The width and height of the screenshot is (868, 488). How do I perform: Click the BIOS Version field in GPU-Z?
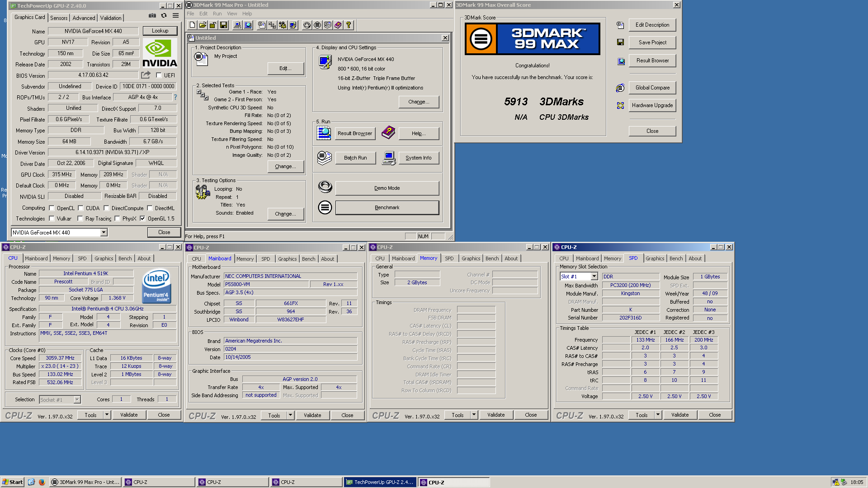(x=93, y=75)
